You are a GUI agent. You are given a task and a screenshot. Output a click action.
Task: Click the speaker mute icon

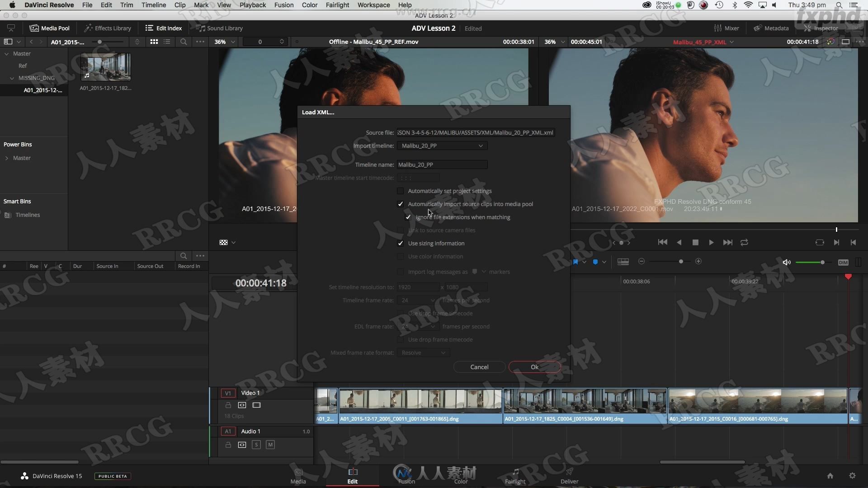point(787,262)
